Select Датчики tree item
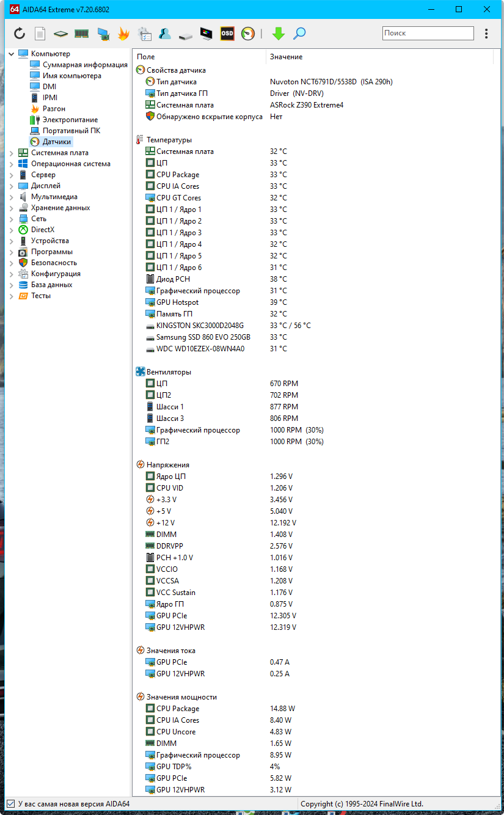Image resolution: width=504 pixels, height=815 pixels. click(57, 142)
